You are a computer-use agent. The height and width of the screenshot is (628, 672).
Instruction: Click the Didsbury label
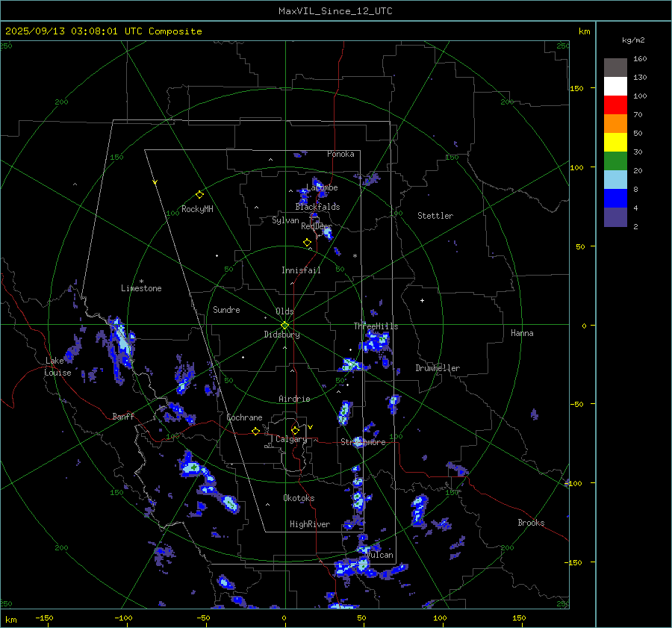pos(281,335)
